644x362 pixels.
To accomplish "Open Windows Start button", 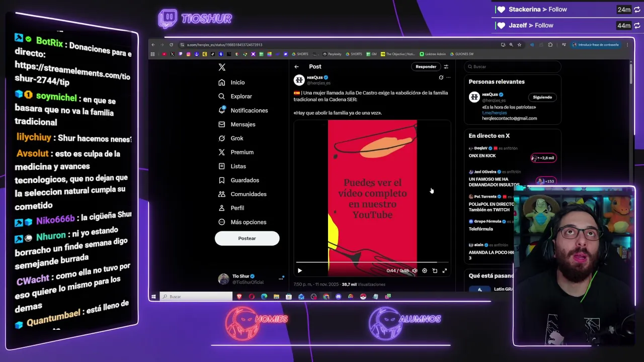I will pyautogui.click(x=153, y=297).
